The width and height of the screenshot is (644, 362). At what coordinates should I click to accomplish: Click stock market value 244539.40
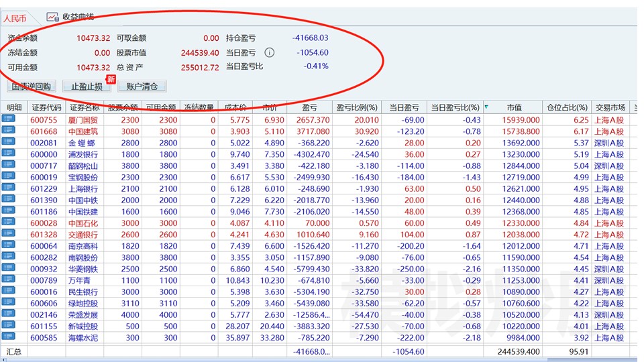200,53
